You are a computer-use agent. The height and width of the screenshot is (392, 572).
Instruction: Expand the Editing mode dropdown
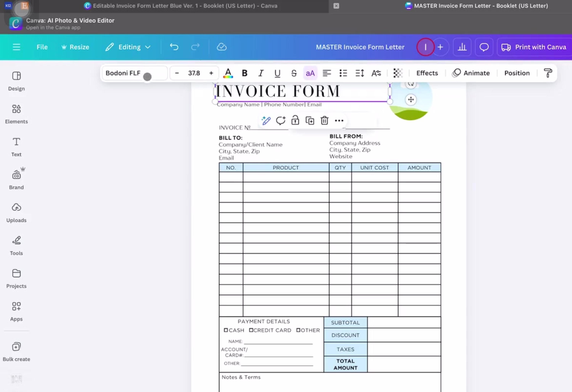(128, 47)
